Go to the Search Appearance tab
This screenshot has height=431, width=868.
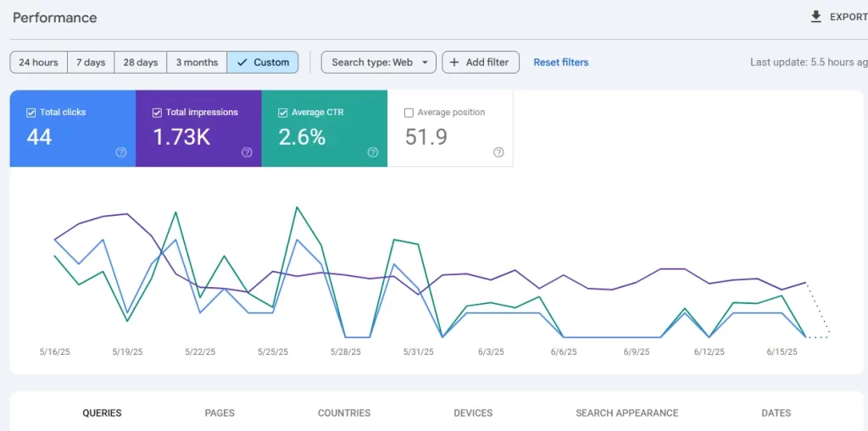click(626, 413)
